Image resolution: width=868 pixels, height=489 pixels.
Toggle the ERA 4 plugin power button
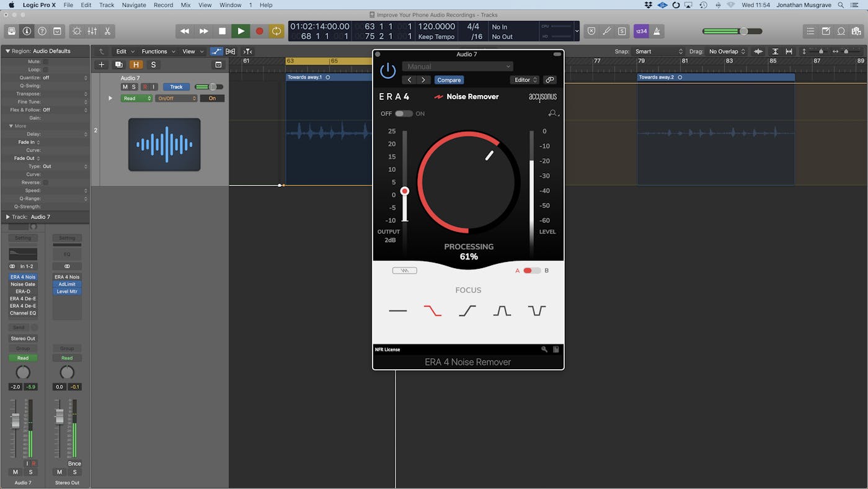(x=387, y=70)
